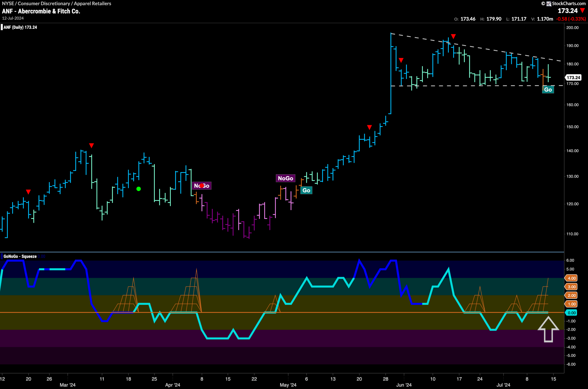This screenshot has width=588, height=389.
Task: Click the cyan 0.00 oscillator axis tag
Action: pyautogui.click(x=571, y=313)
